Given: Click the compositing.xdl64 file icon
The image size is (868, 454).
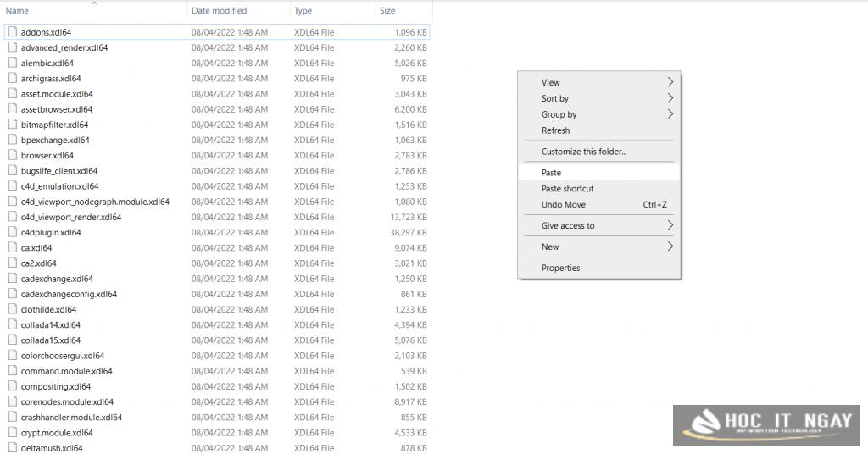Looking at the screenshot, I should click(12, 386).
